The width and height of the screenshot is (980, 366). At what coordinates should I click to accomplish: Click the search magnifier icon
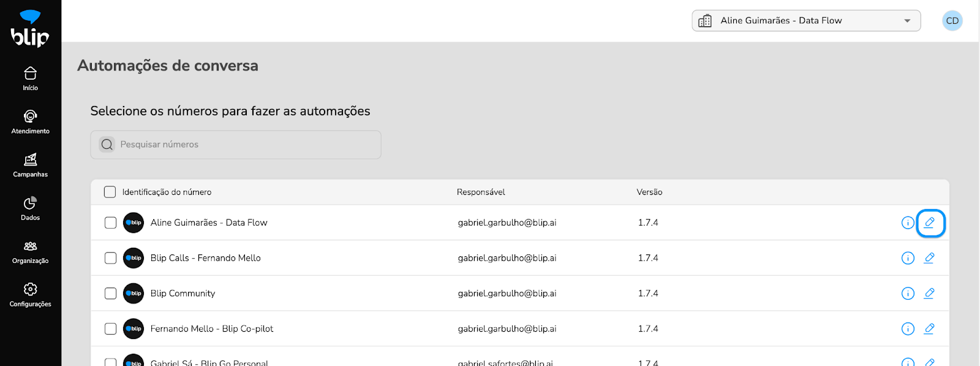pyautogui.click(x=107, y=145)
